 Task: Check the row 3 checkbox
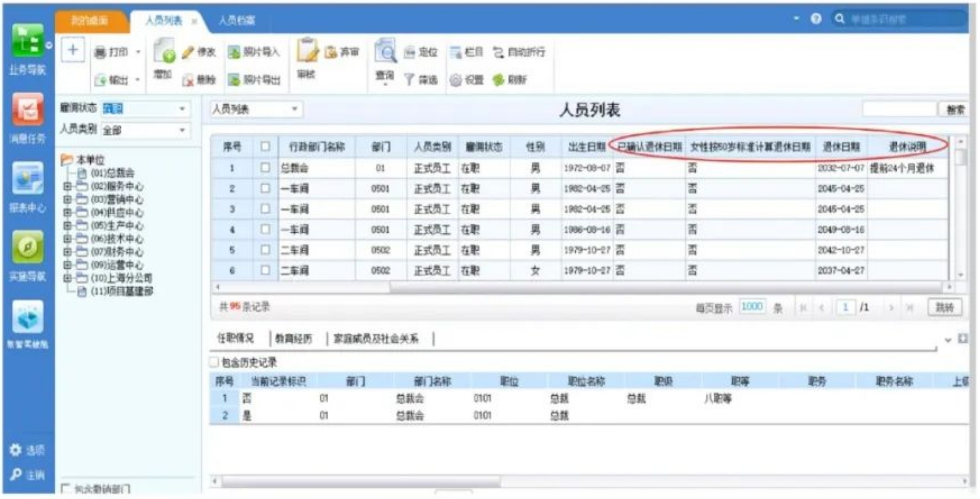pyautogui.click(x=265, y=209)
